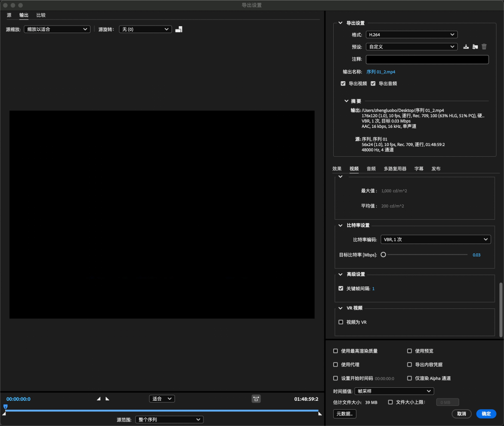Switch to the 源 tab
This screenshot has height=426, width=504.
9,15
